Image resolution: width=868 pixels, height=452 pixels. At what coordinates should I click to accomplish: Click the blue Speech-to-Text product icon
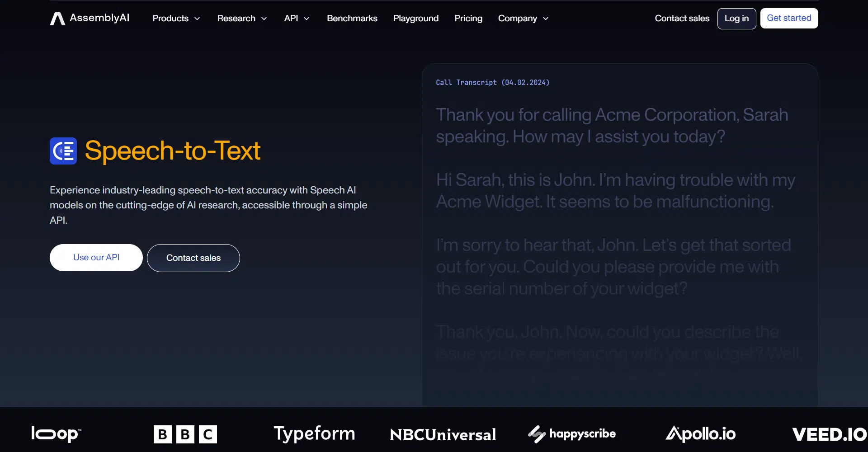(63, 151)
